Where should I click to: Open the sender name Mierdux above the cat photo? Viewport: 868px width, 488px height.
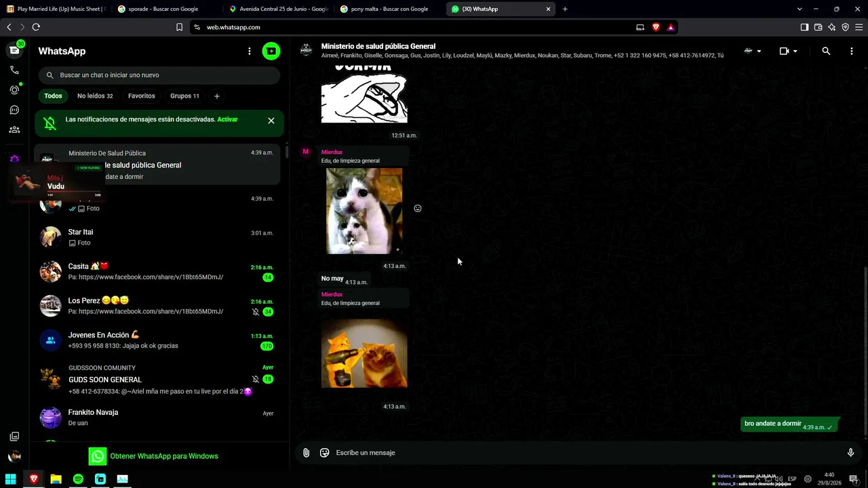[332, 152]
